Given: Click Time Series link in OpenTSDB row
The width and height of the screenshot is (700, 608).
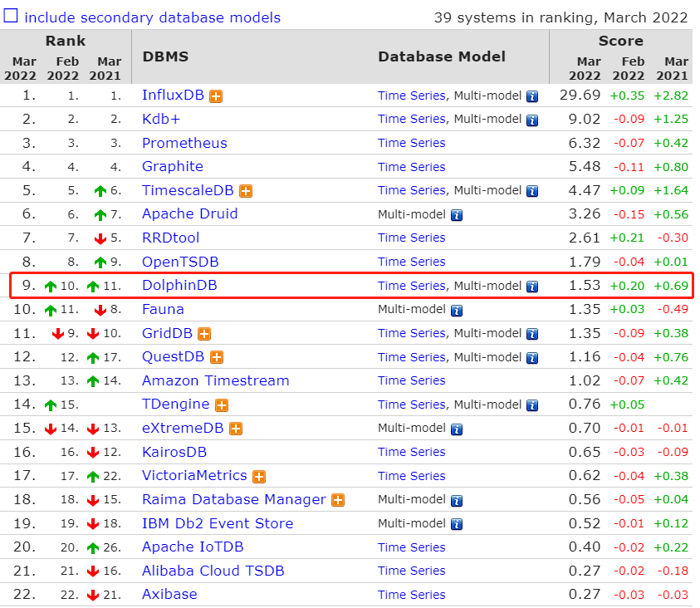Looking at the screenshot, I should pyautogui.click(x=412, y=262).
